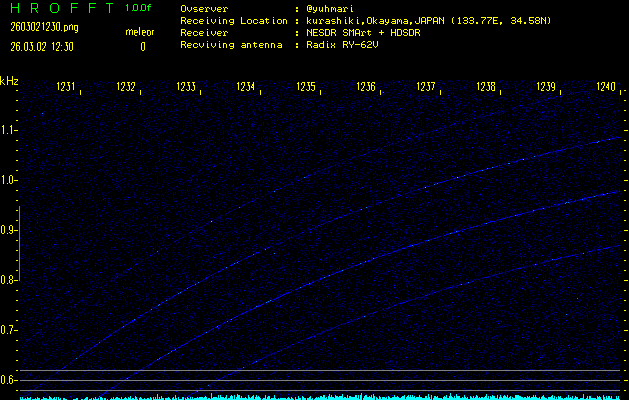Screen dimensions: 629x400
Task: Click the 0.6 kHz frequency label
Action: point(9,380)
